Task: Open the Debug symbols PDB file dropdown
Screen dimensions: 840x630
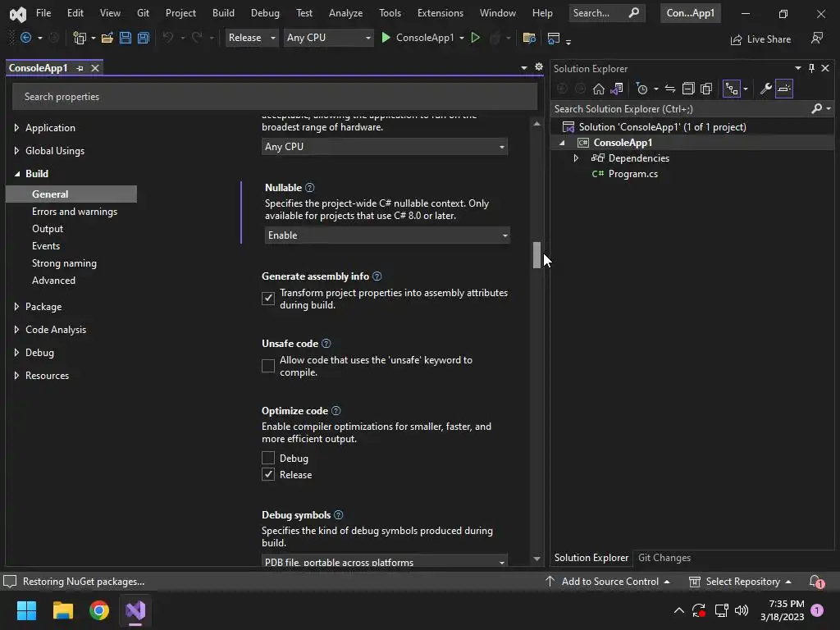Action: tap(385, 561)
